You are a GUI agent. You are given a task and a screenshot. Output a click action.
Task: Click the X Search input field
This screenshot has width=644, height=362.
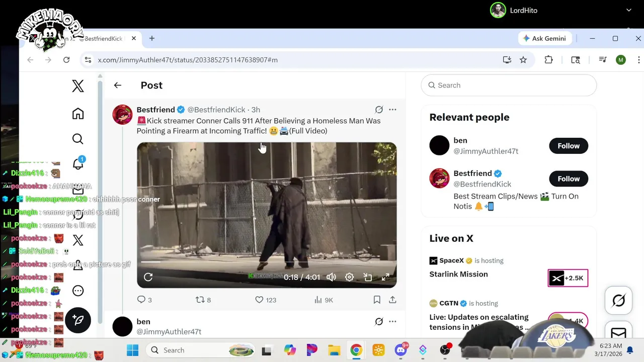pyautogui.click(x=509, y=85)
